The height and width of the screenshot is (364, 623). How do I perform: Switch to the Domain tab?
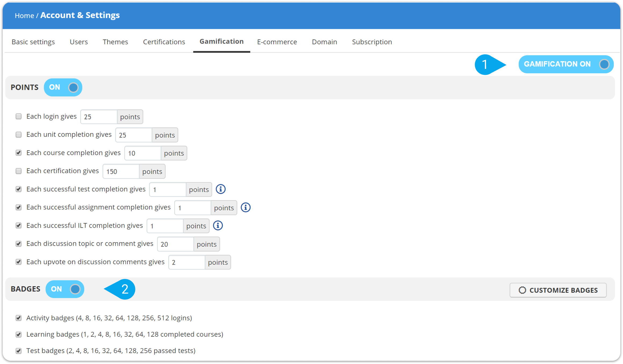tap(324, 42)
